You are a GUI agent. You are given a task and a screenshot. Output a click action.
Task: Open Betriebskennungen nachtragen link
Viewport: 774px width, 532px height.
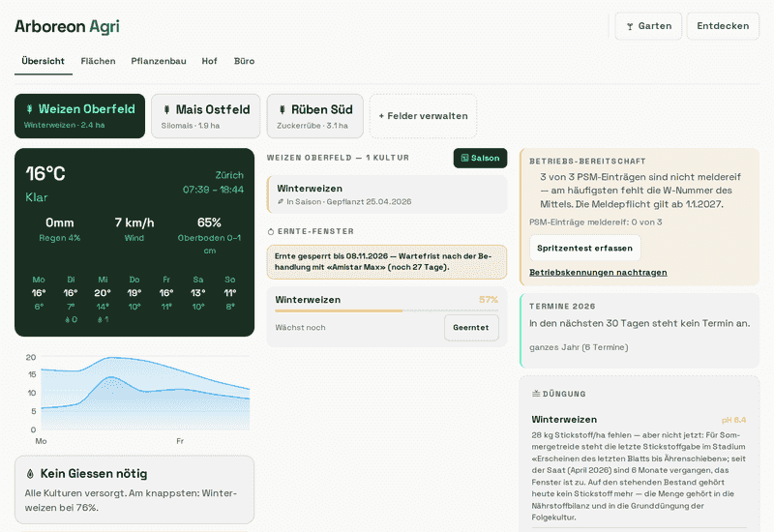(x=598, y=273)
